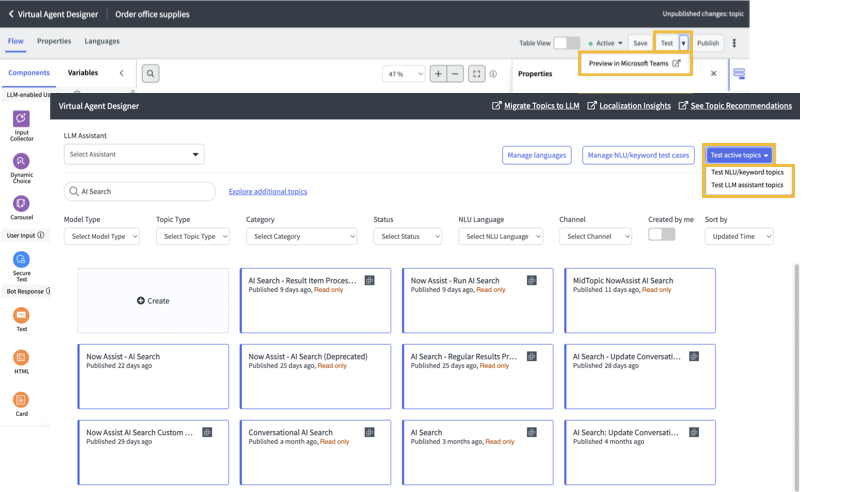Click Manage languages button
The width and height of the screenshot is (849, 492).
pos(537,155)
